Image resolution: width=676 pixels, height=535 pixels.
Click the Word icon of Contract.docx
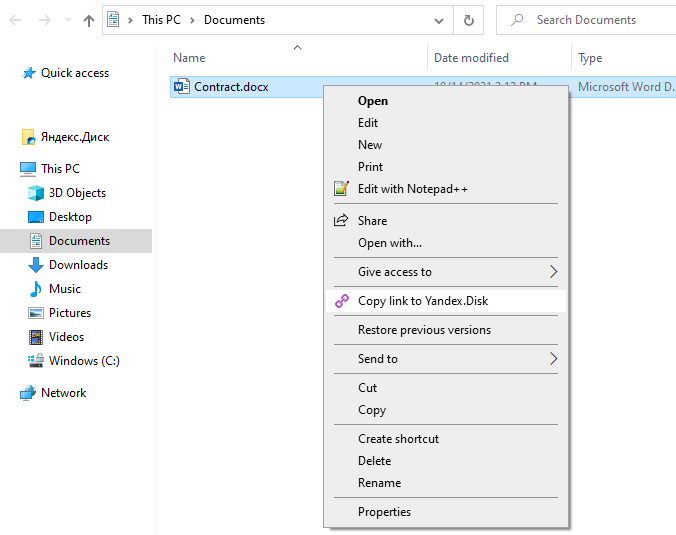click(181, 87)
